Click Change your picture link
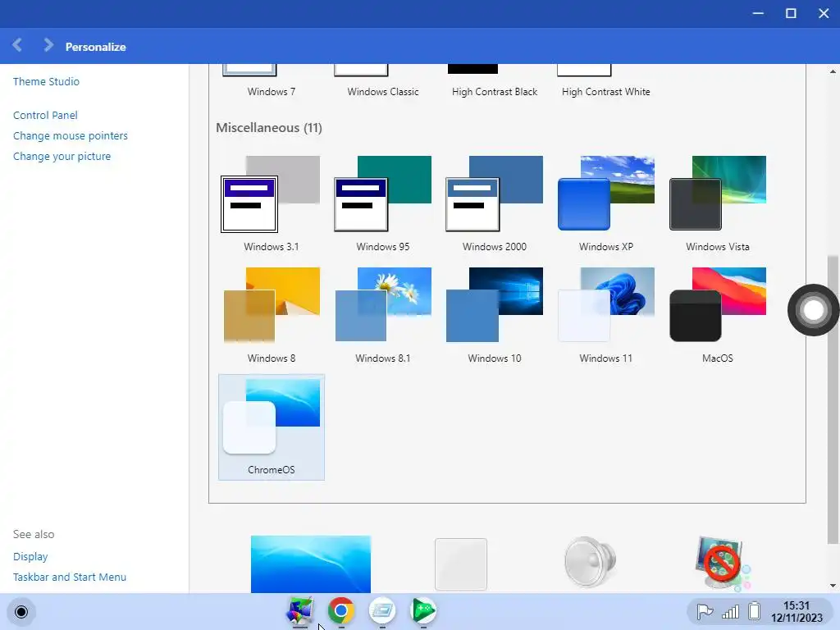Image resolution: width=840 pixels, height=630 pixels. tap(62, 156)
